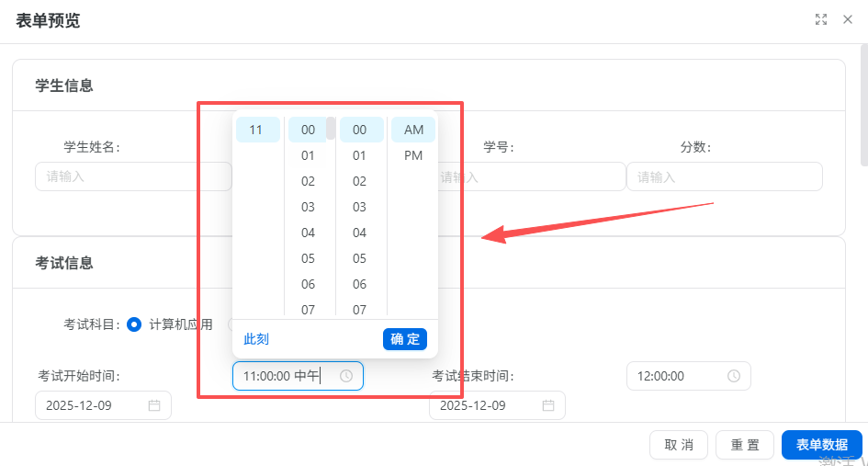Open calendar icon for start date 2025-12-09
The width and height of the screenshot is (868, 466).
coord(154,405)
